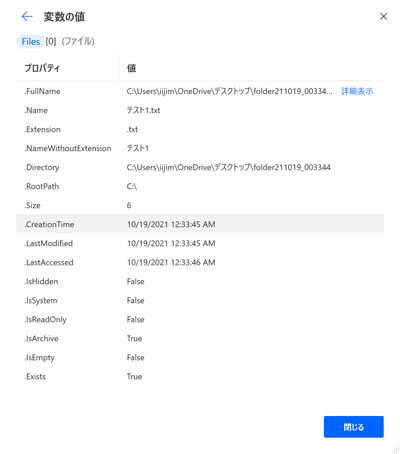Click the resize grip in window corner
Image resolution: width=400 pixels, height=454 pixels.
click(x=395, y=449)
